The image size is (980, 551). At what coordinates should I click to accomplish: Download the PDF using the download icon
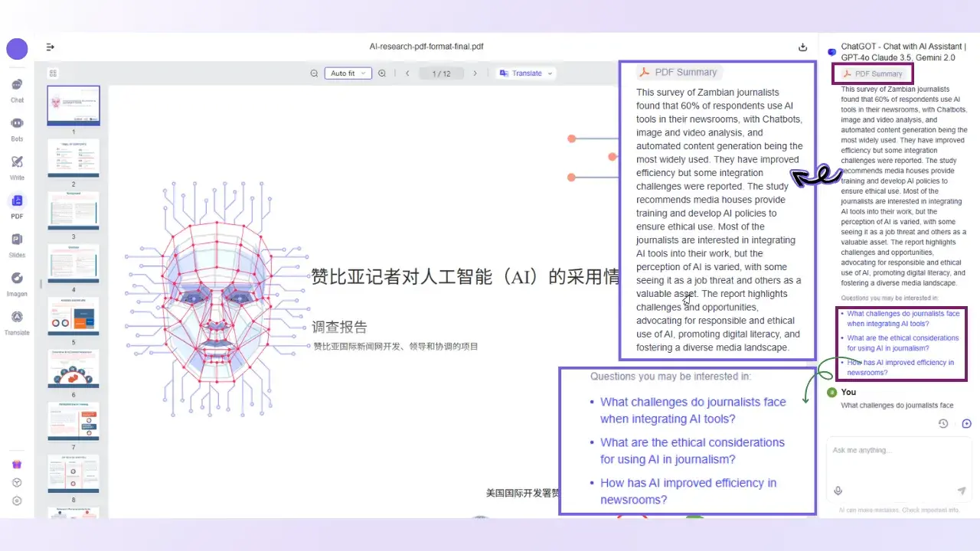(x=803, y=47)
